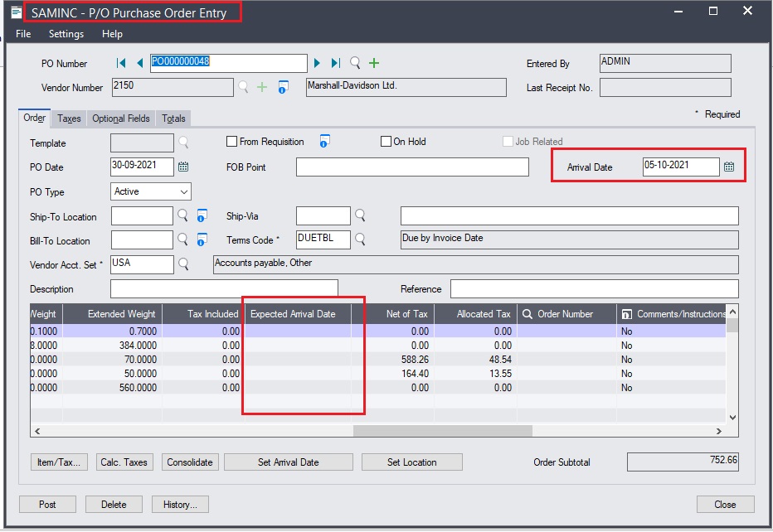
Task: Click the grid's vertical scroll down arrow
Action: tap(732, 417)
